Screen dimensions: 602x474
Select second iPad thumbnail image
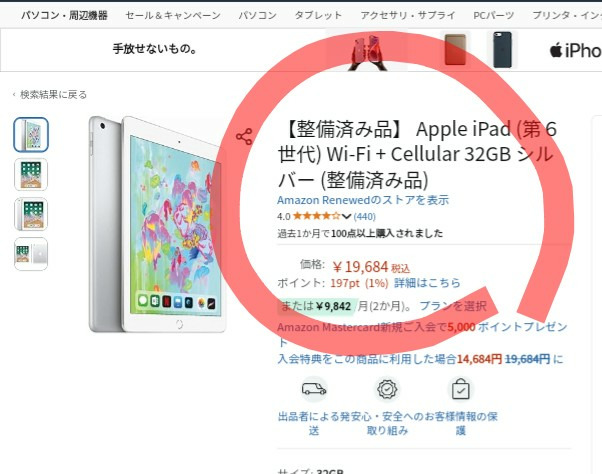(31, 174)
